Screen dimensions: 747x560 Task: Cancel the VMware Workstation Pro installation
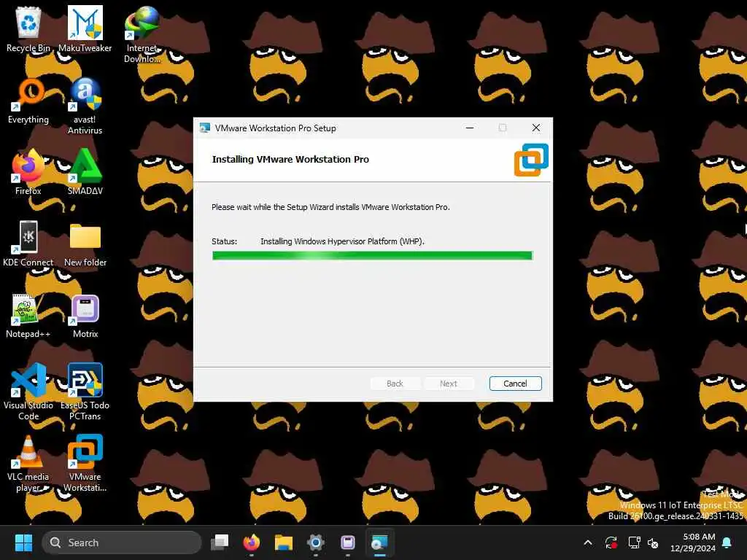tap(516, 384)
